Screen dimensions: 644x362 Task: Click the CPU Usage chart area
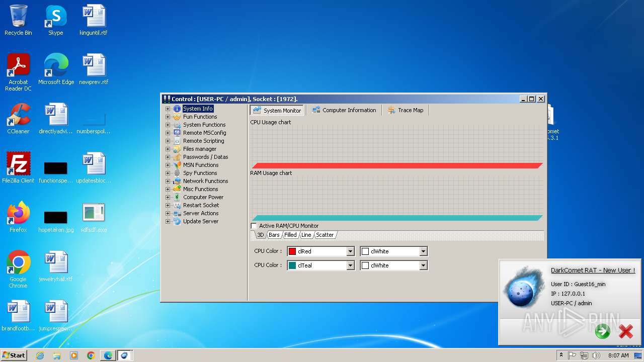[x=397, y=146]
